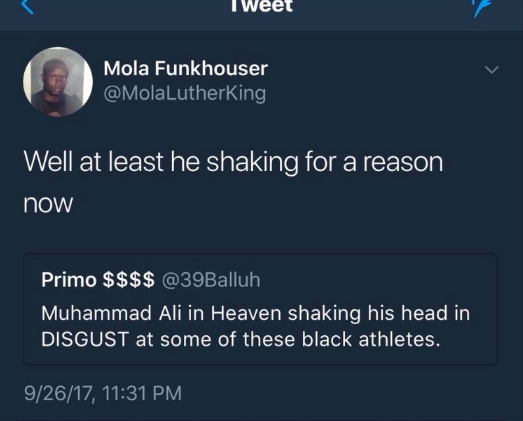This screenshot has height=421, width=523.
Task: Tap the word 'now' in the tweet
Action: 48,204
